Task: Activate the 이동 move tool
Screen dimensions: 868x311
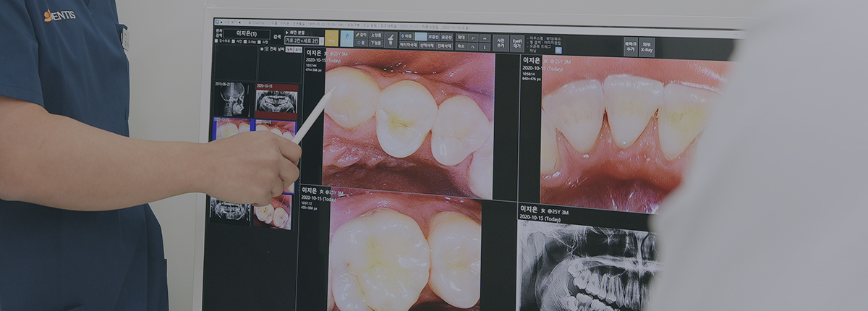Action: pyautogui.click(x=407, y=35)
